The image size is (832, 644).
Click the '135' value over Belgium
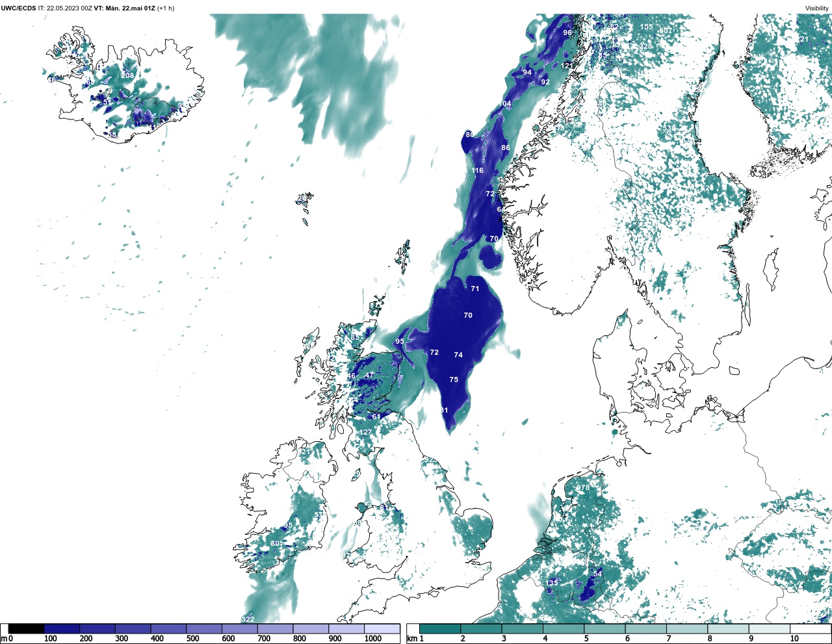click(x=552, y=582)
